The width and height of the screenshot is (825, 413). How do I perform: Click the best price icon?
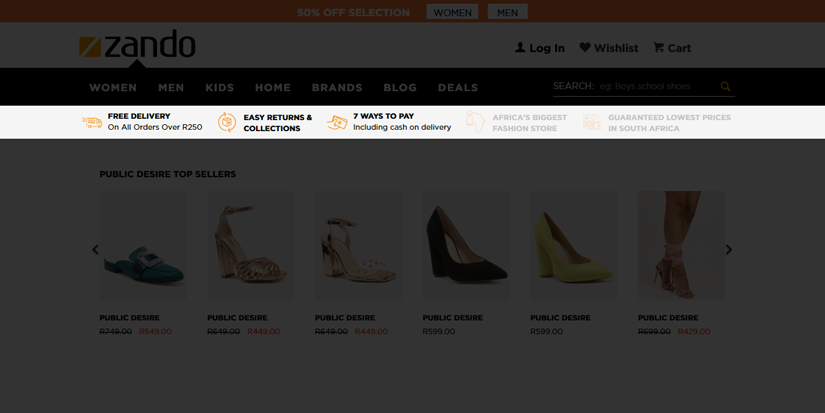[x=591, y=122]
